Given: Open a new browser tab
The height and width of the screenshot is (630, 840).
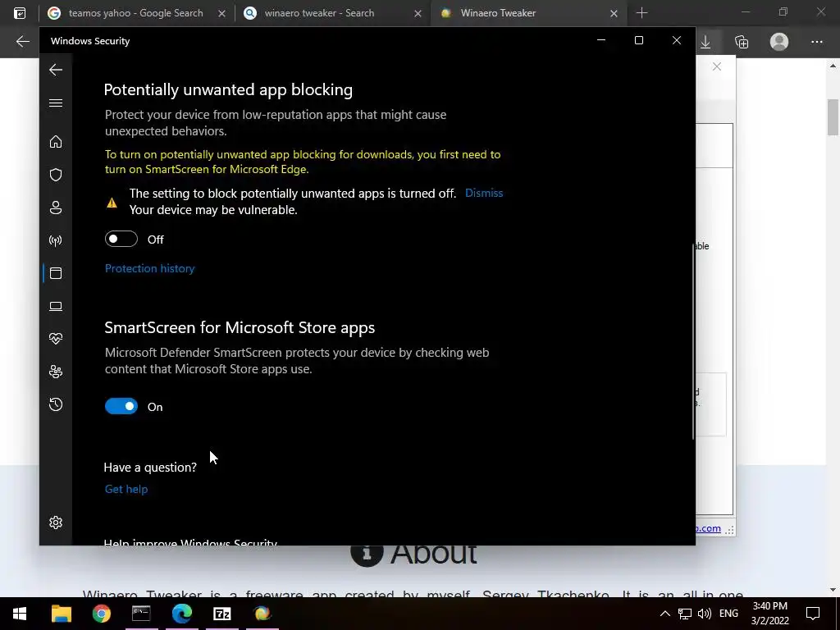Looking at the screenshot, I should [641, 13].
